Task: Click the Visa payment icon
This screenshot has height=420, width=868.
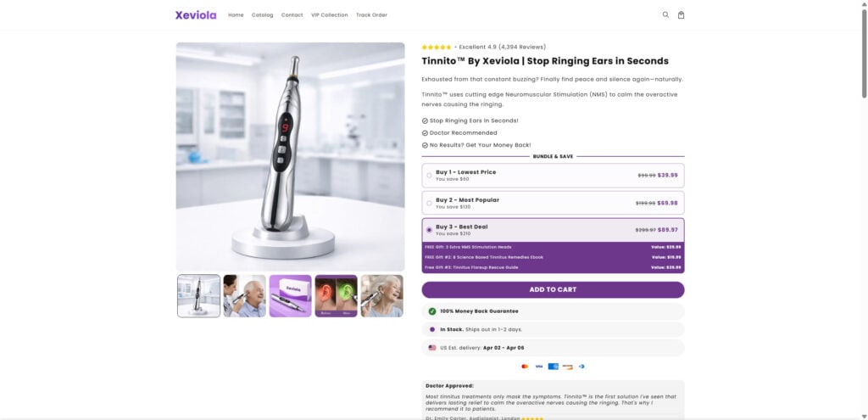Action: point(539,367)
